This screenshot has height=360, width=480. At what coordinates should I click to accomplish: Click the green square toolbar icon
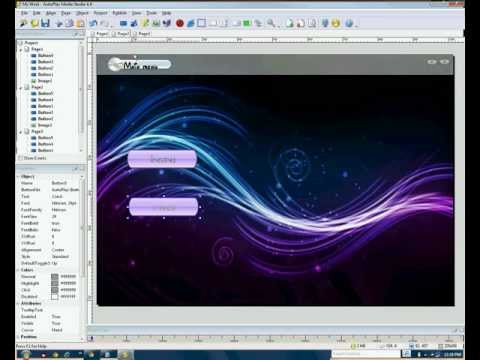tap(247, 23)
